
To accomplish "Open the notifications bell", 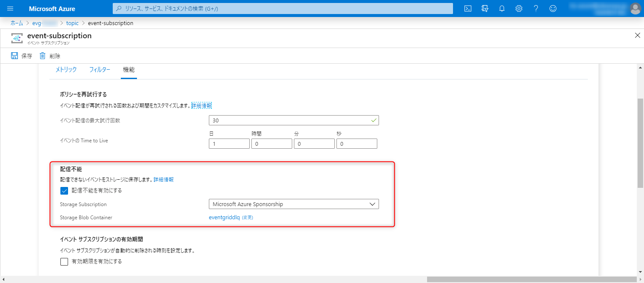I will point(502,8).
